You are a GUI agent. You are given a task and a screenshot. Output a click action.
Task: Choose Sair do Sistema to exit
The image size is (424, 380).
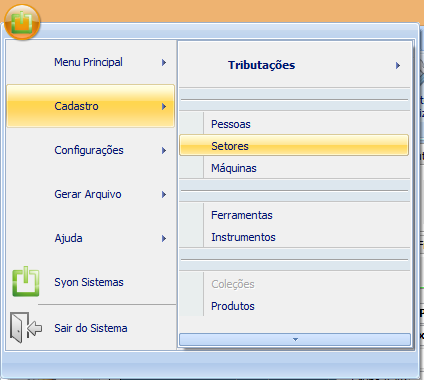91,328
